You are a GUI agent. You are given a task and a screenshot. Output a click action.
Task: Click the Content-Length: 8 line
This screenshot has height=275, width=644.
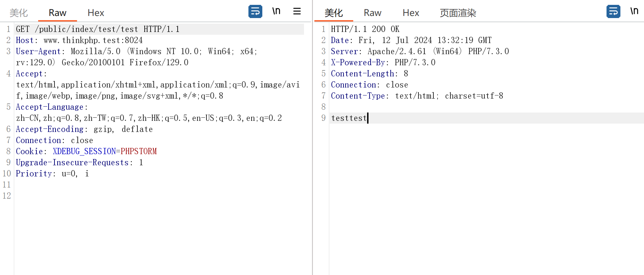pos(370,74)
